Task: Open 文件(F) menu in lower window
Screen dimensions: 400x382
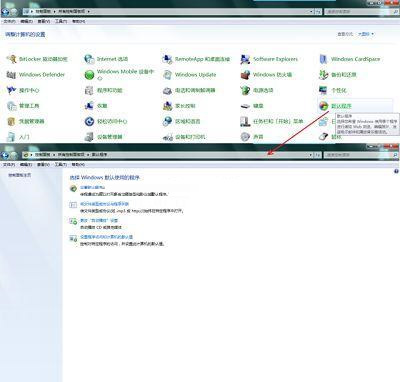Action: 9,165
